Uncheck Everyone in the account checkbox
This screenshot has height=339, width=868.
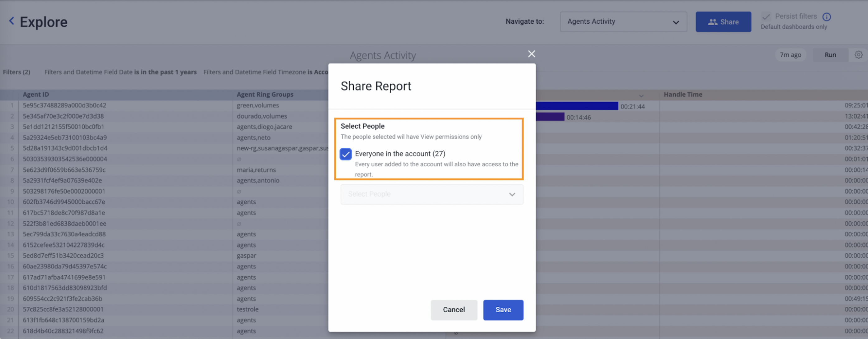click(x=345, y=154)
